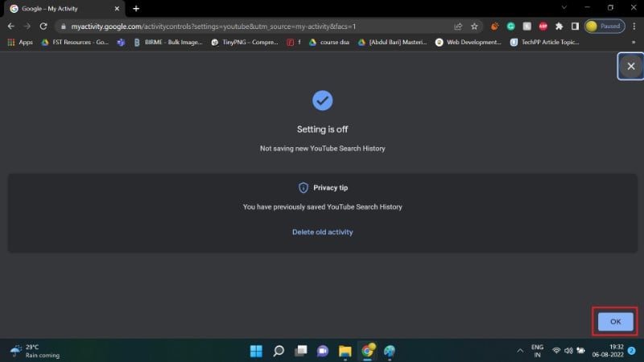Screen dimensions: 644x362
Task: Open the Abdul Bari Mastering bookmark
Action: pos(392,43)
